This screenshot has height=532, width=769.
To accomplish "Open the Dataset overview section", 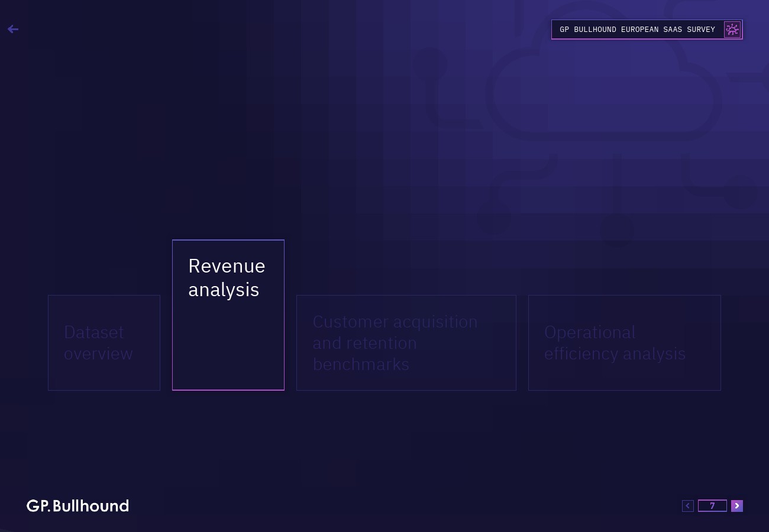I will [x=104, y=343].
